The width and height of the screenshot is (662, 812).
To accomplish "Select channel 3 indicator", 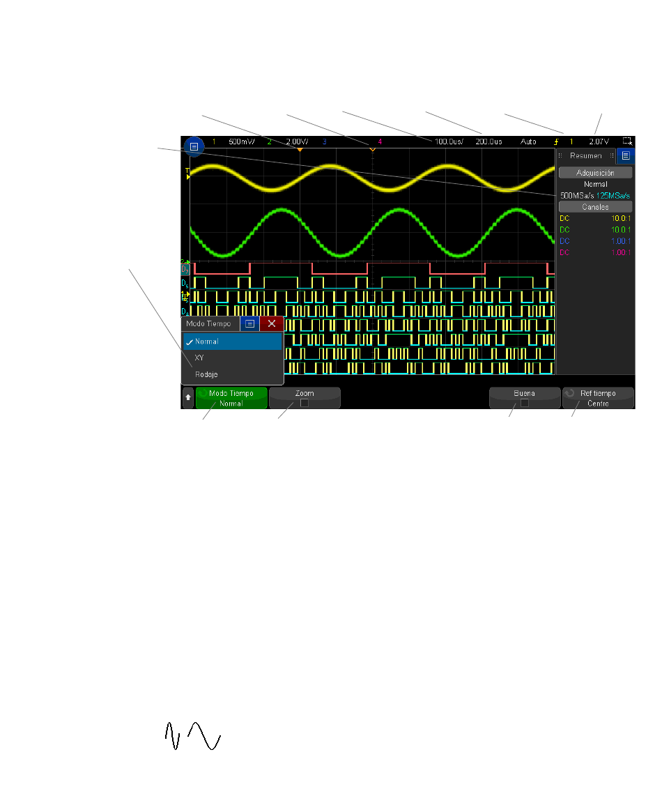I will tap(325, 141).
